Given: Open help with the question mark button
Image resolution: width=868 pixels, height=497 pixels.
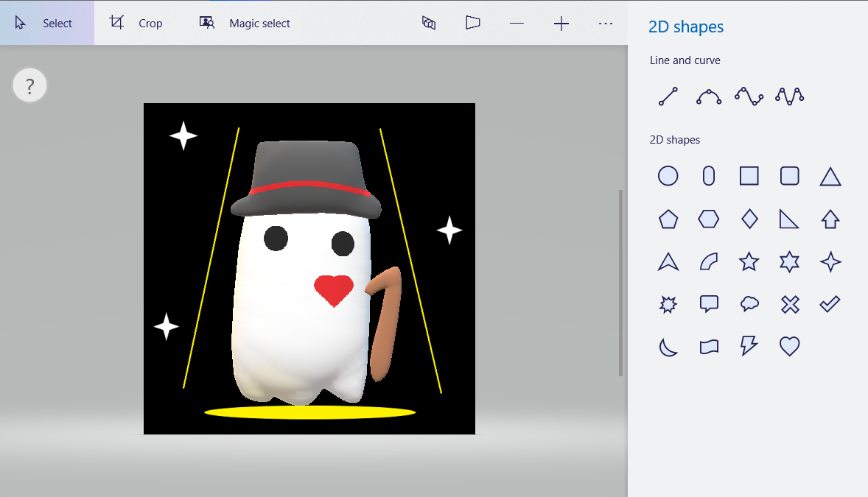Looking at the screenshot, I should (30, 87).
